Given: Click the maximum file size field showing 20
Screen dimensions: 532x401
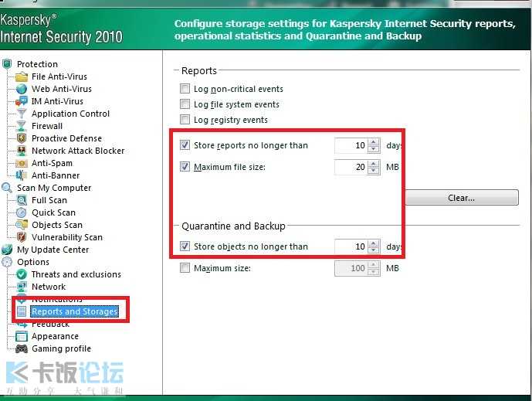Looking at the screenshot, I should coord(351,167).
